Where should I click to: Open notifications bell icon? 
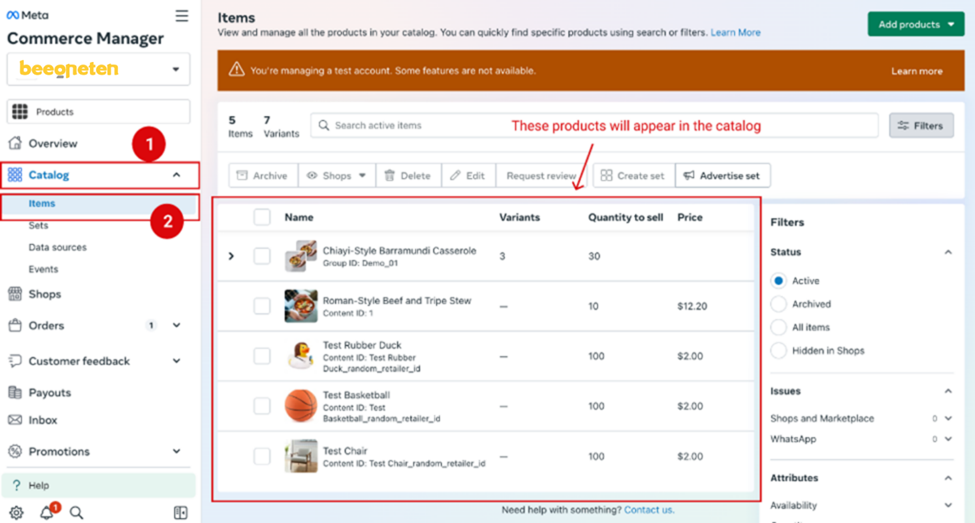click(47, 513)
